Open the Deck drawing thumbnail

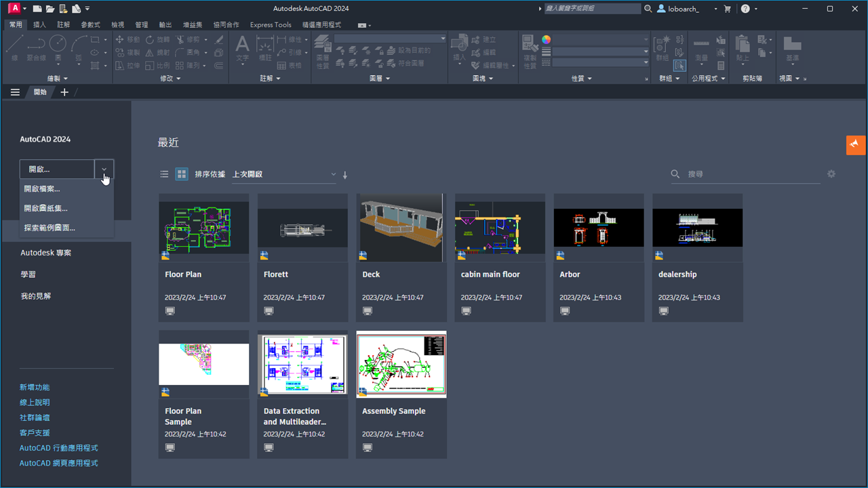click(x=401, y=228)
